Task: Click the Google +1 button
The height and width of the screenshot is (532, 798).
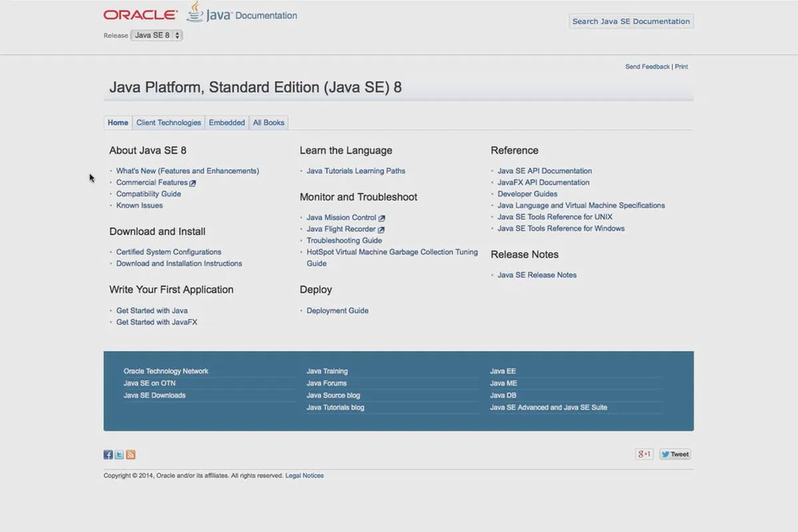Action: tap(644, 454)
